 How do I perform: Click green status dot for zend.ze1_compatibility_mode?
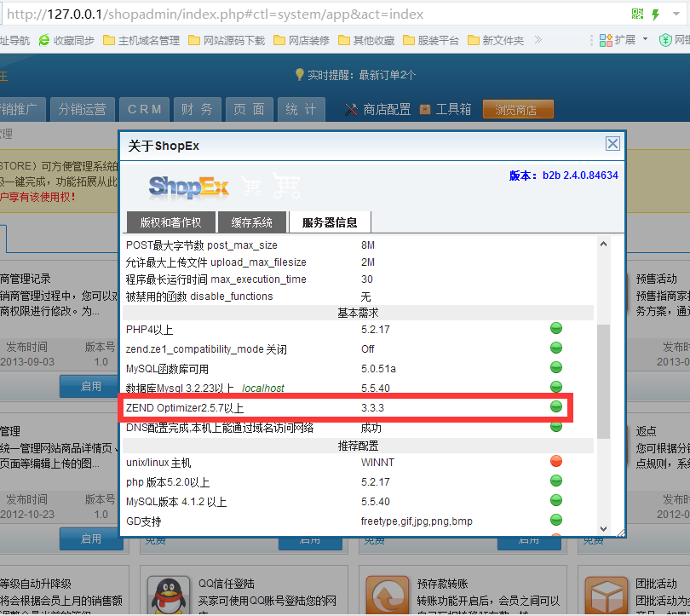pyautogui.click(x=556, y=348)
